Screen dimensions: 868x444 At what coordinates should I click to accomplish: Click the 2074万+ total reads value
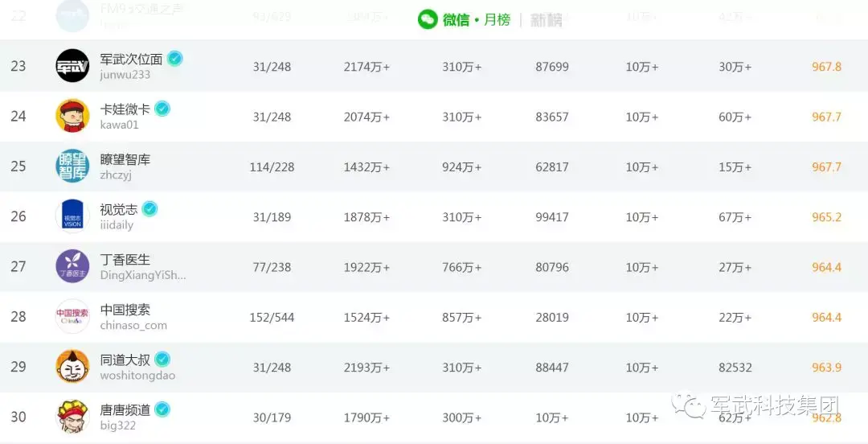[366, 117]
